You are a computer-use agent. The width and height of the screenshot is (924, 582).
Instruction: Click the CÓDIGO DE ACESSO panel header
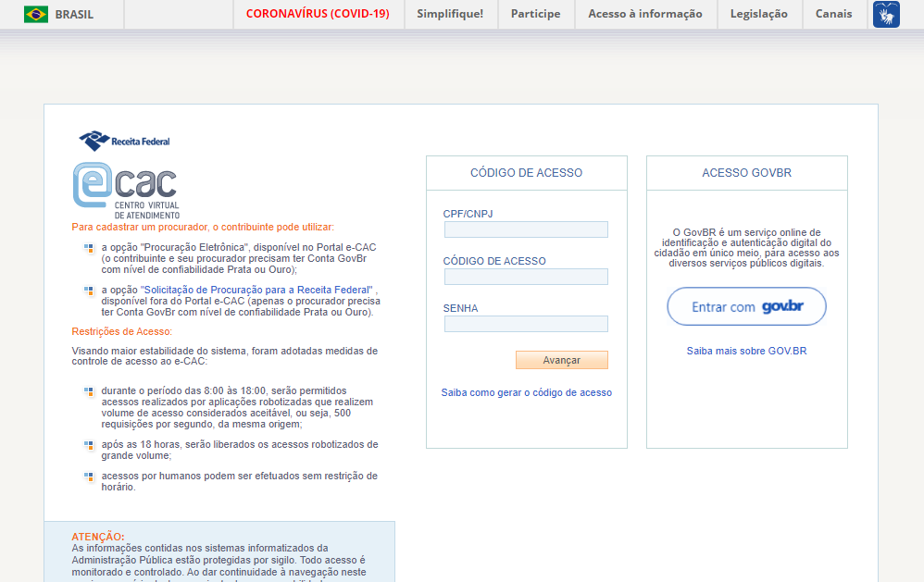point(526,173)
